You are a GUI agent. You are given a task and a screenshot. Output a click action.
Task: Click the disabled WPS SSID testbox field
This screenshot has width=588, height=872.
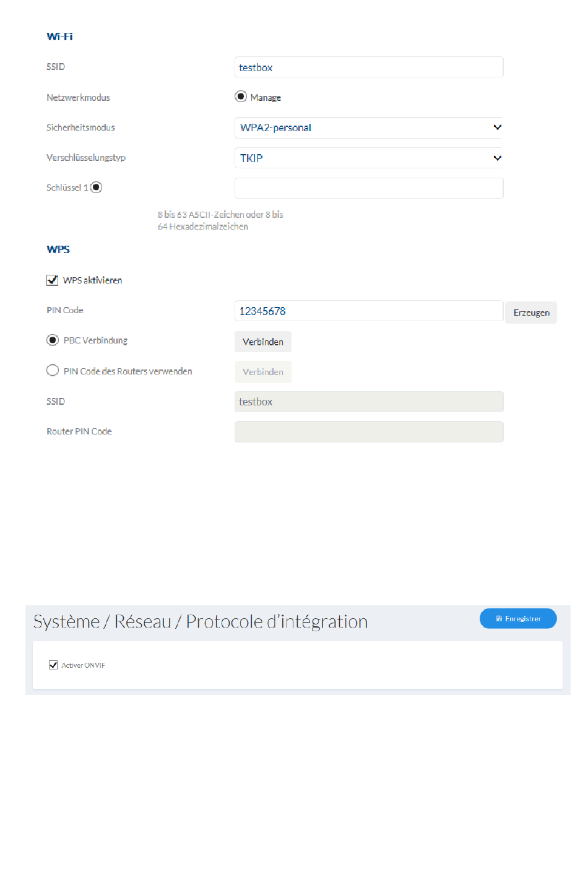pos(369,402)
